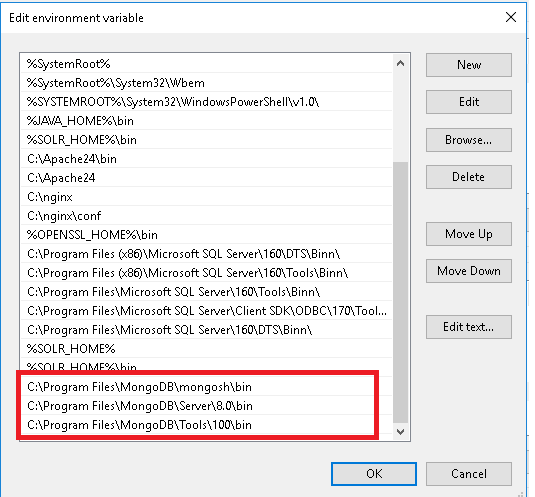Select the %SystemRoot% entry

click(x=206, y=64)
